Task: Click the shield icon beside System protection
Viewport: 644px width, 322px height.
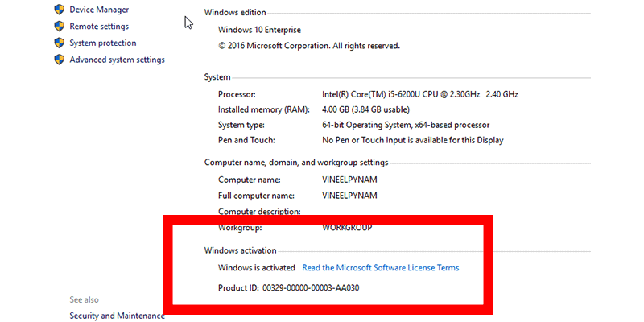Action: coord(59,43)
